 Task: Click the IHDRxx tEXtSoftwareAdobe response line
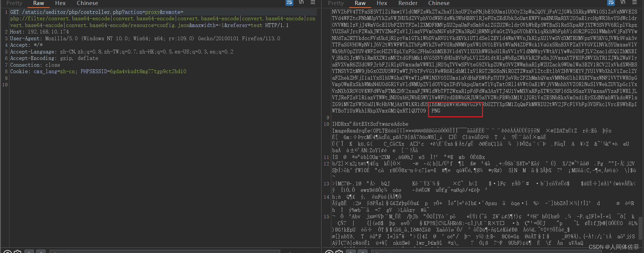[370, 124]
